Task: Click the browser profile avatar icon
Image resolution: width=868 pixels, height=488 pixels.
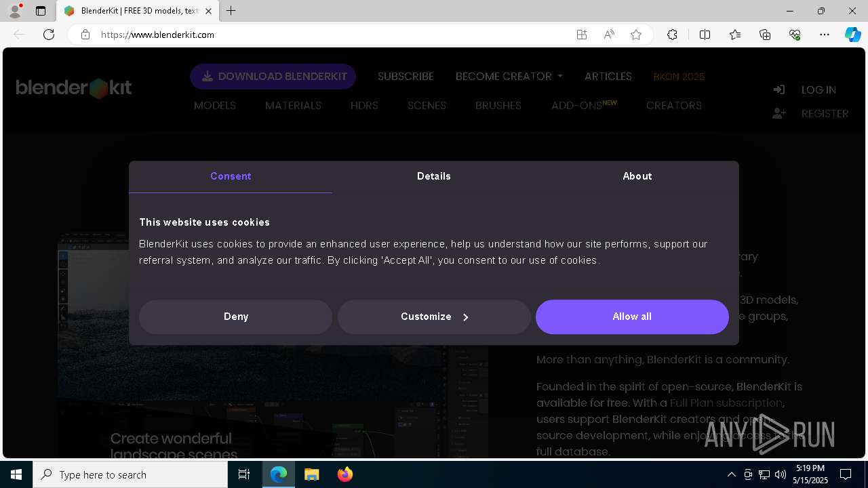Action: tap(15, 11)
